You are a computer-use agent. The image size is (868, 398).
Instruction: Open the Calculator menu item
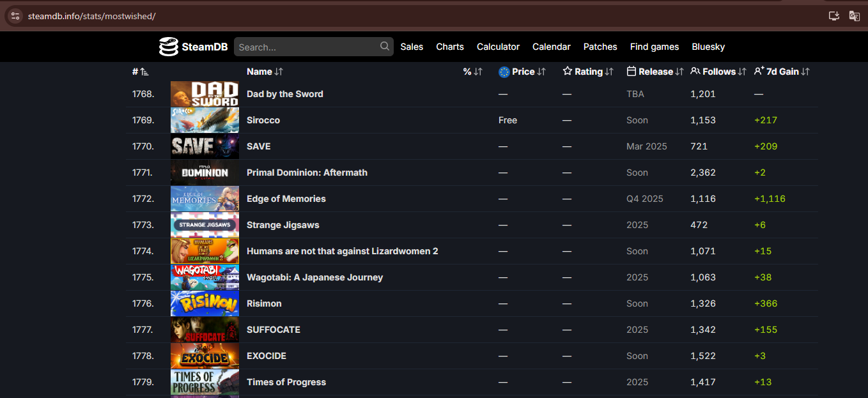tap(498, 47)
